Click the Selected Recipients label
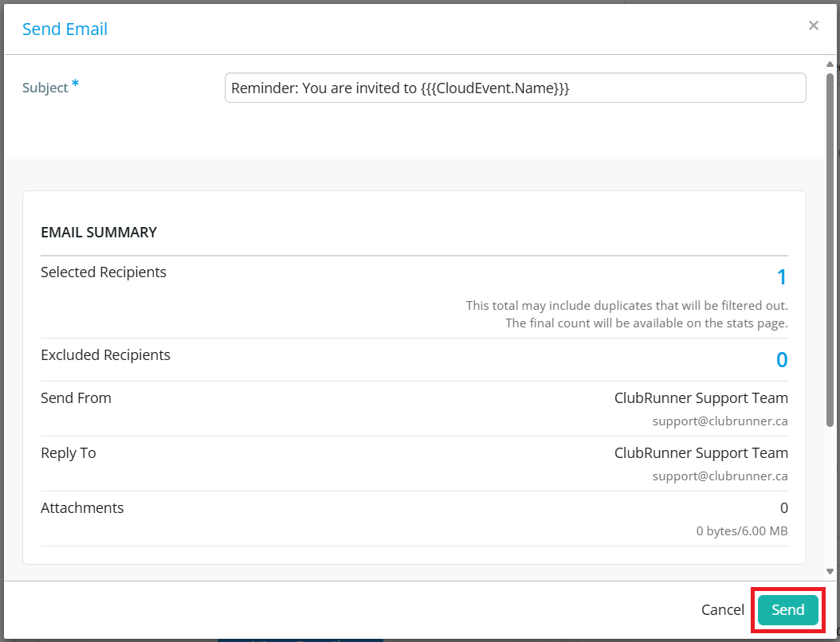Image resolution: width=840 pixels, height=642 pixels. (x=104, y=272)
